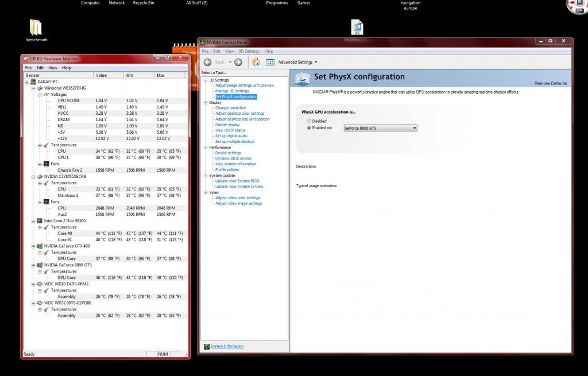Image resolution: width=588 pixels, height=376 pixels.
Task: Click the Voltages lightning icon under Winbond
Action: point(47,95)
